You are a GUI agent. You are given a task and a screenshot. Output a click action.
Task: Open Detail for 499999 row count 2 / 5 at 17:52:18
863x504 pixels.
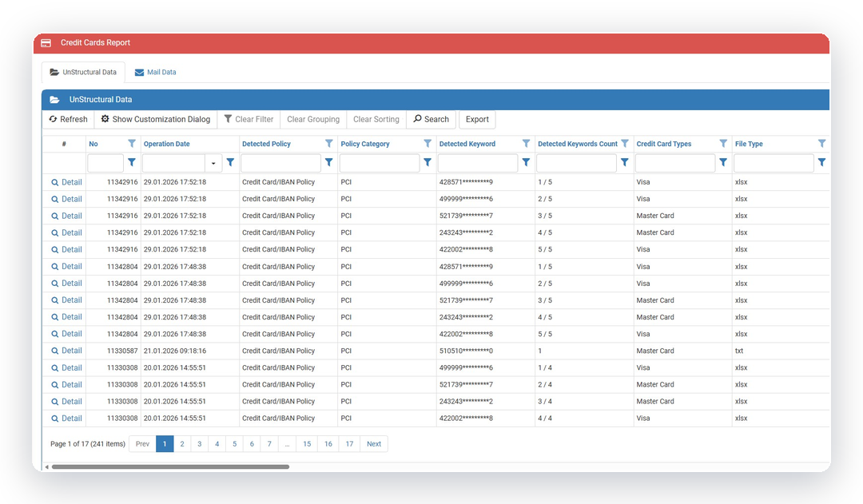(x=72, y=199)
